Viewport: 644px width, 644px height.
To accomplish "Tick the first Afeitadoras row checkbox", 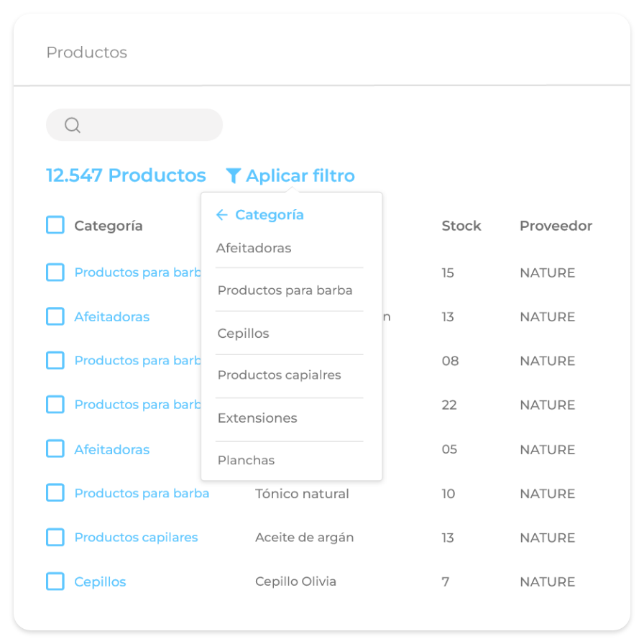I will click(x=55, y=316).
